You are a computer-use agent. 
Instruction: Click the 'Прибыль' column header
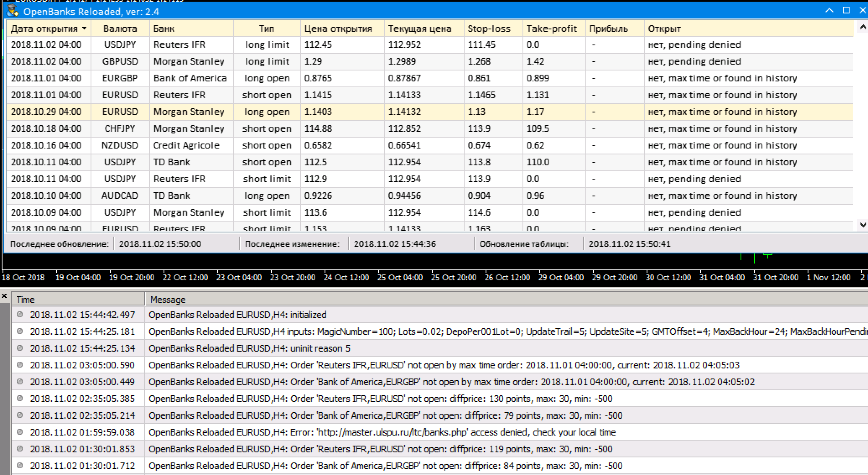pos(615,29)
